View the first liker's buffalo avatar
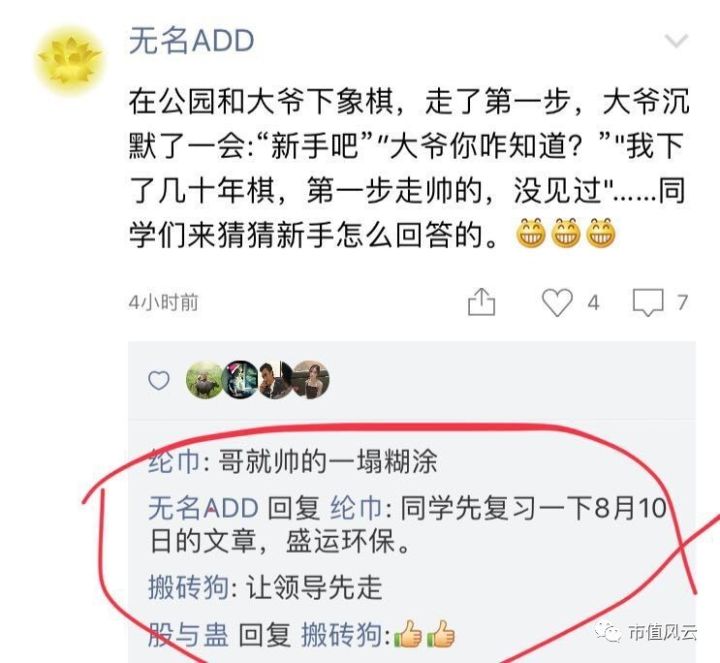Image resolution: width=720 pixels, height=663 pixels. (x=204, y=380)
